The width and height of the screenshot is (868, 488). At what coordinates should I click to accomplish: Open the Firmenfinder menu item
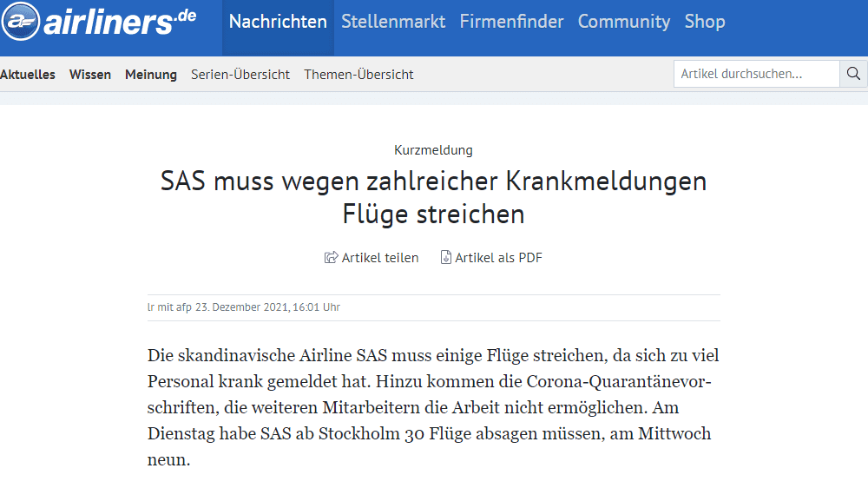511,22
